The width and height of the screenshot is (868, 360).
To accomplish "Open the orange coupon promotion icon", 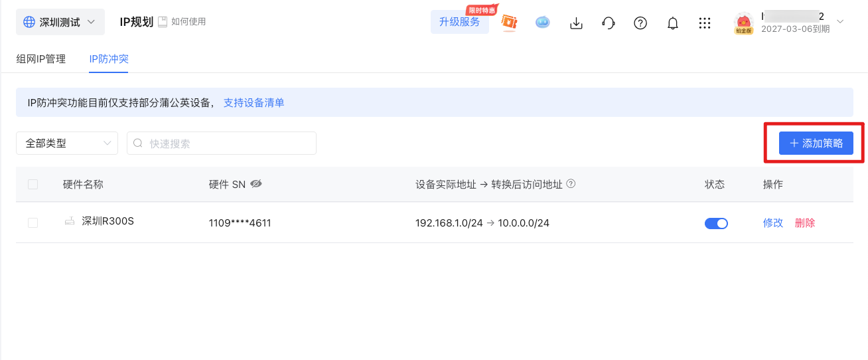I will pyautogui.click(x=510, y=23).
